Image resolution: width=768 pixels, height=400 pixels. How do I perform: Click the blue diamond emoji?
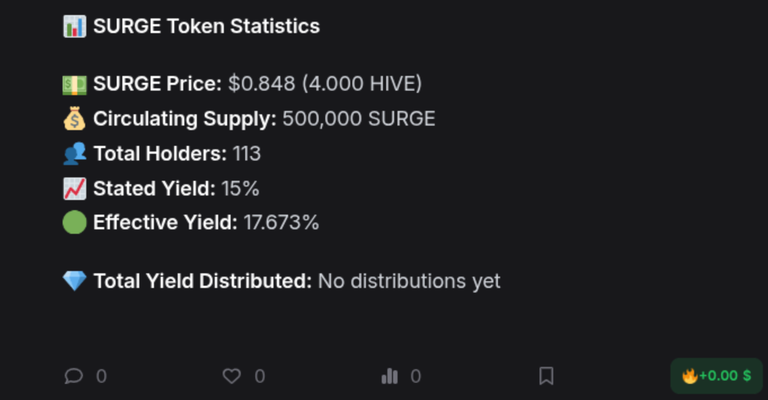tap(74, 281)
